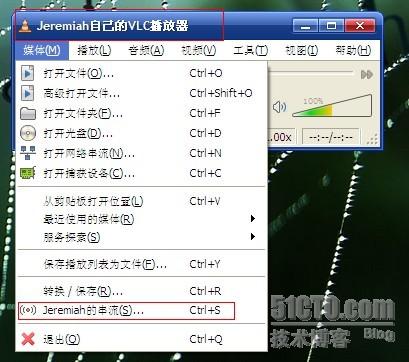The image size is (409, 362).
Task: Open the 音频(A) menu
Action: [x=146, y=50]
